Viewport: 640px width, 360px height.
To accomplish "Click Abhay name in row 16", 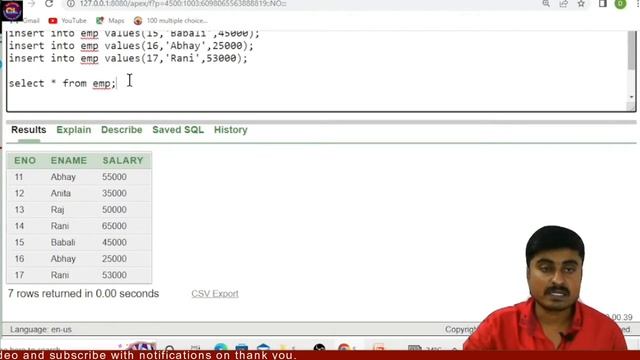I will point(63,259).
